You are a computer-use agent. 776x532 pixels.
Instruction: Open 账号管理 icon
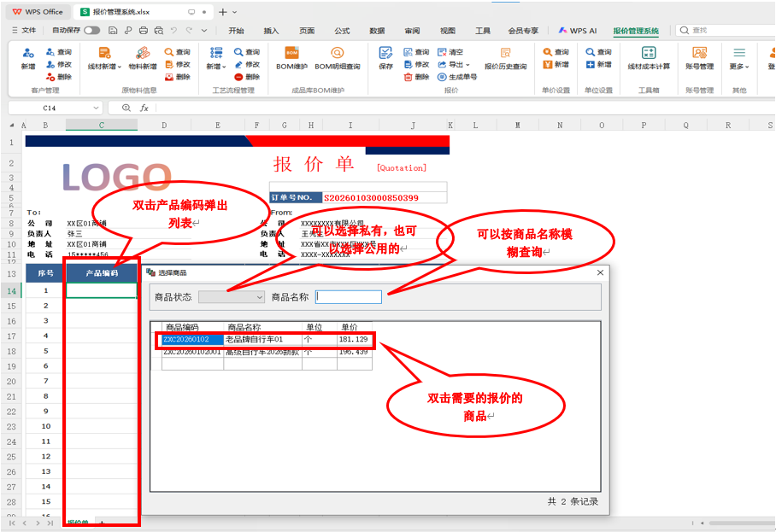[699, 58]
